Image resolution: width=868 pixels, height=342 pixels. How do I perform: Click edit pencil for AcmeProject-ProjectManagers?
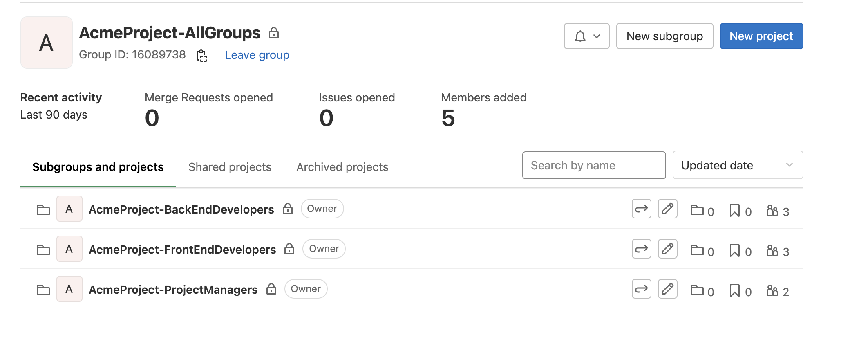coord(668,289)
